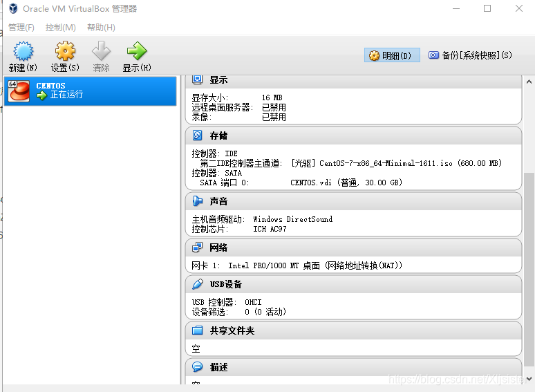The width and height of the screenshot is (535, 392).
Task: Click Windows DirectSound audio driver text
Action: [x=293, y=219]
